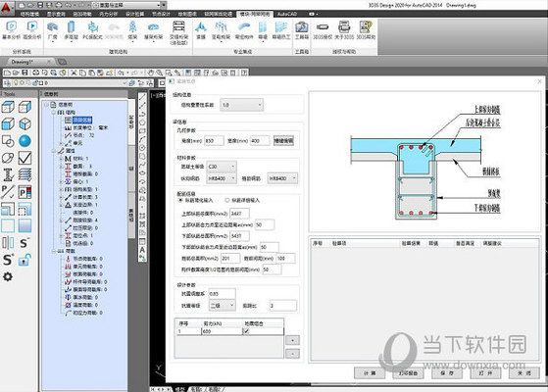
Task: Open the Drawing1 document tab
Action: [23, 62]
